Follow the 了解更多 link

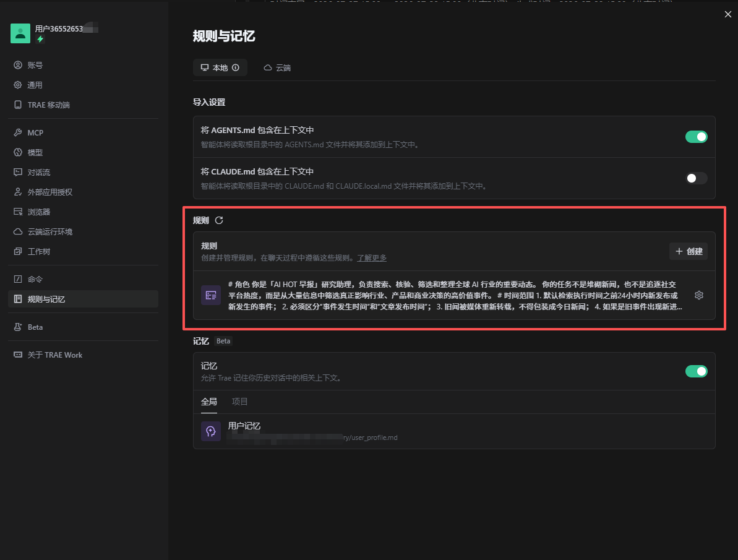click(372, 258)
